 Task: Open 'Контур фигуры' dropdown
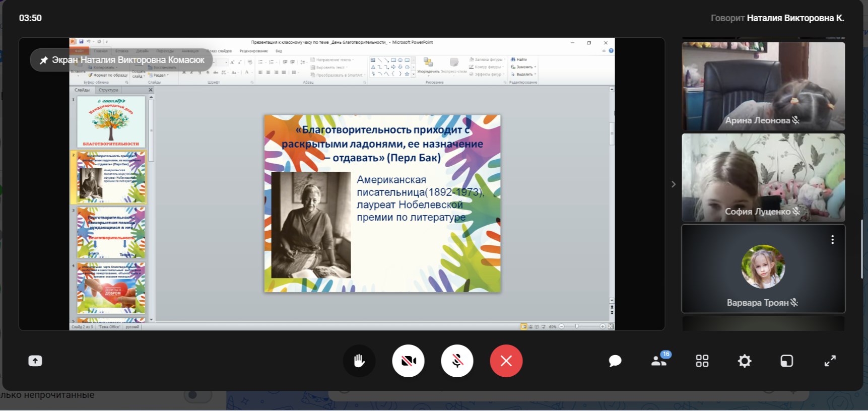tap(487, 66)
